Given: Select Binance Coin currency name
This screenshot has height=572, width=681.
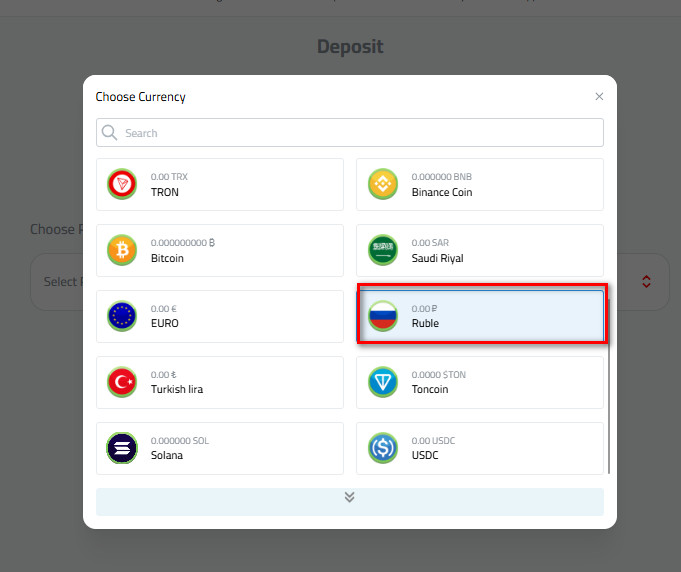Looking at the screenshot, I should pos(442,192).
